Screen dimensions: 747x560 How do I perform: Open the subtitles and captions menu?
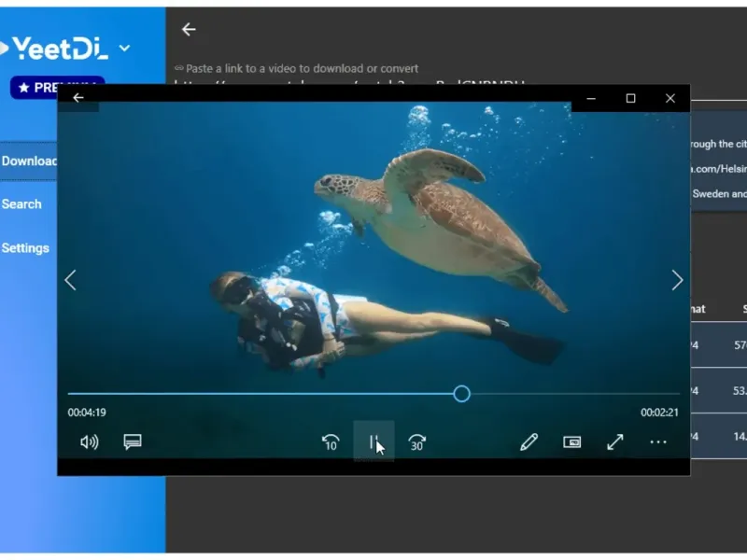133,442
